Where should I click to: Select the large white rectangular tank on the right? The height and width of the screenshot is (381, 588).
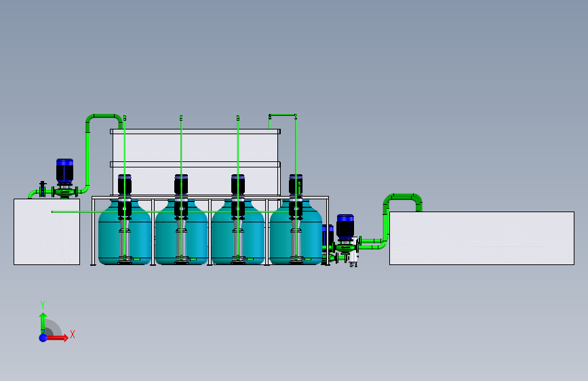pos(482,238)
